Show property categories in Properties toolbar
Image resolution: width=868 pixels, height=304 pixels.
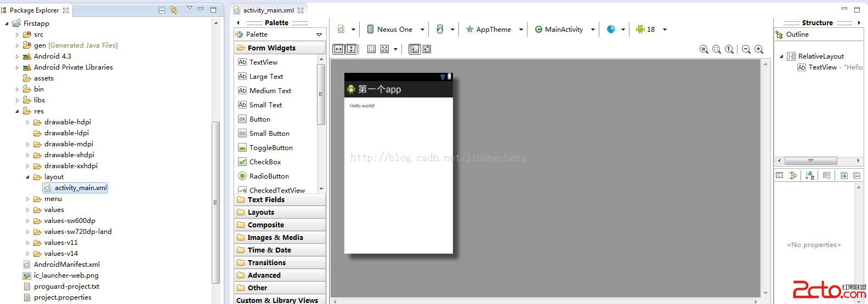point(780,175)
